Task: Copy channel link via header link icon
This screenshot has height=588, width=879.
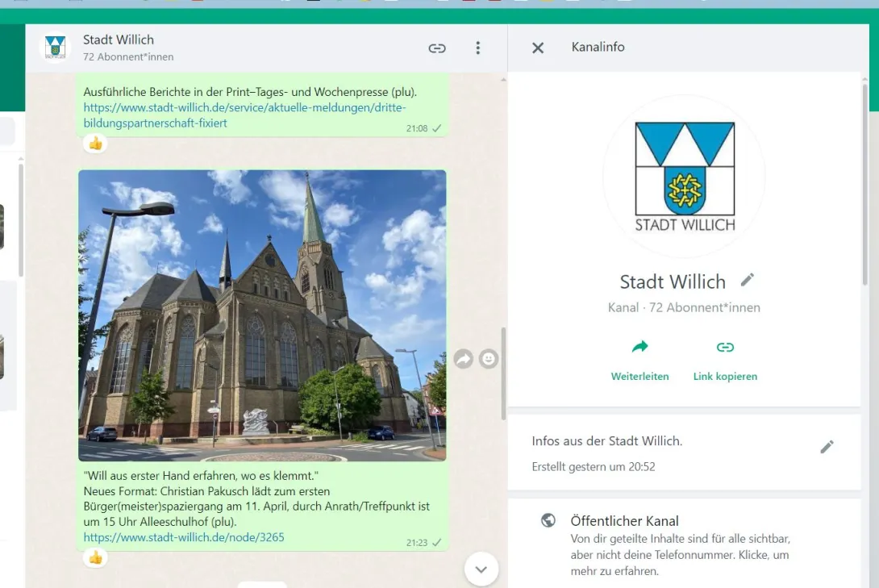Action: [x=437, y=48]
